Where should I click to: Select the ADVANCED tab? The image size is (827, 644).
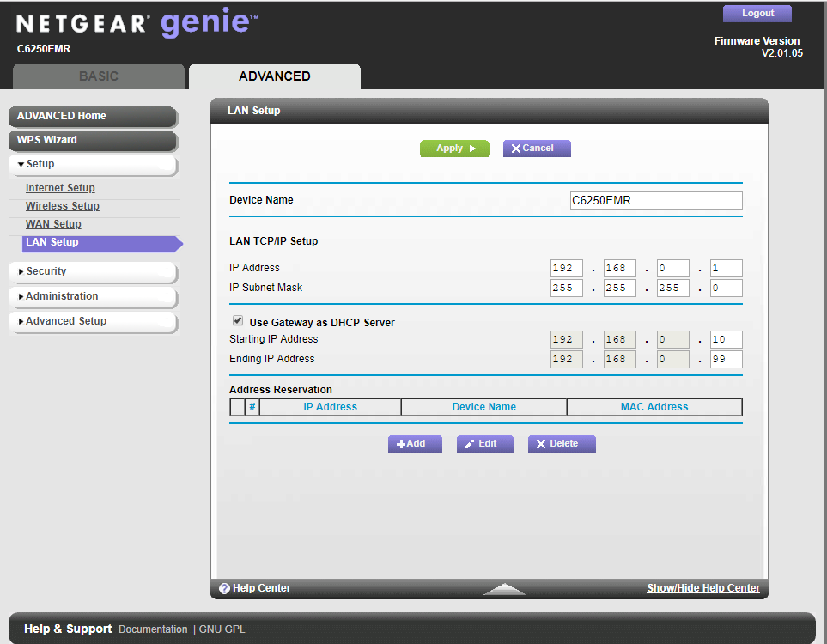pyautogui.click(x=275, y=76)
